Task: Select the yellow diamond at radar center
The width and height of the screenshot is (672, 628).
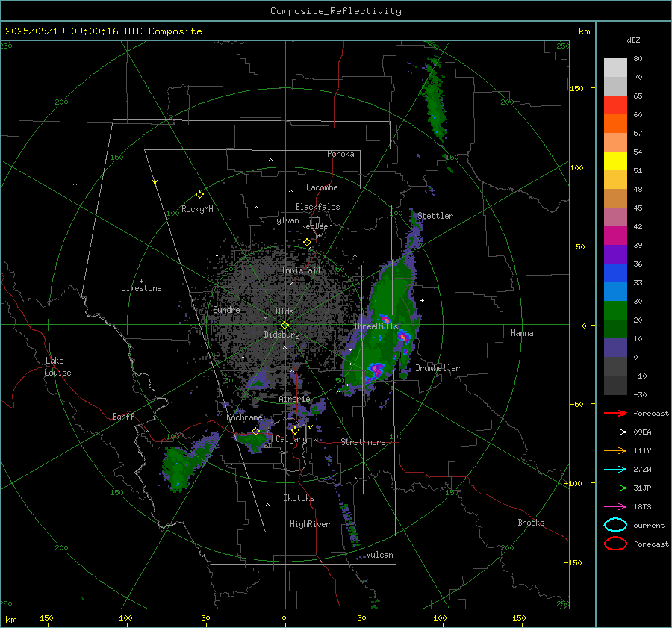Action: click(284, 325)
